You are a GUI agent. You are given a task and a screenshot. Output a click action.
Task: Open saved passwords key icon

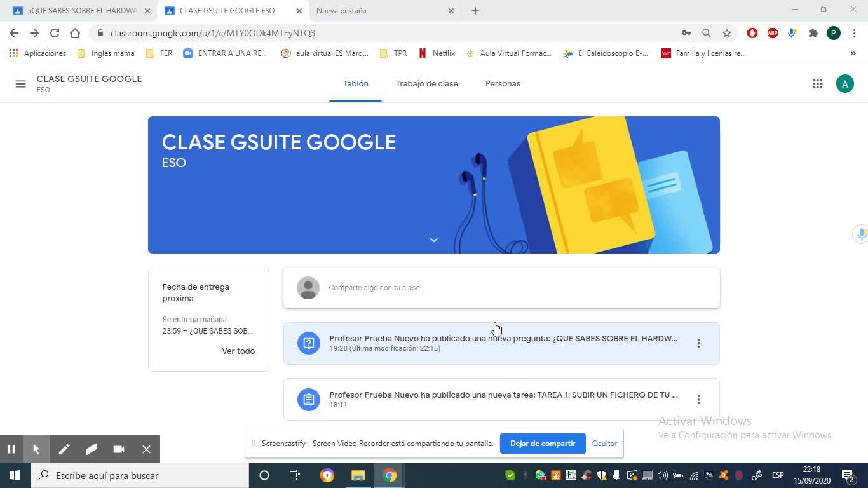pyautogui.click(x=686, y=33)
